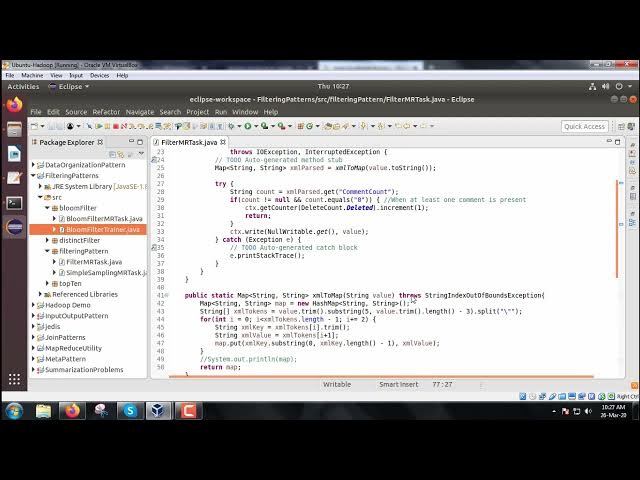Click the Coverage run icon

click(x=264, y=126)
